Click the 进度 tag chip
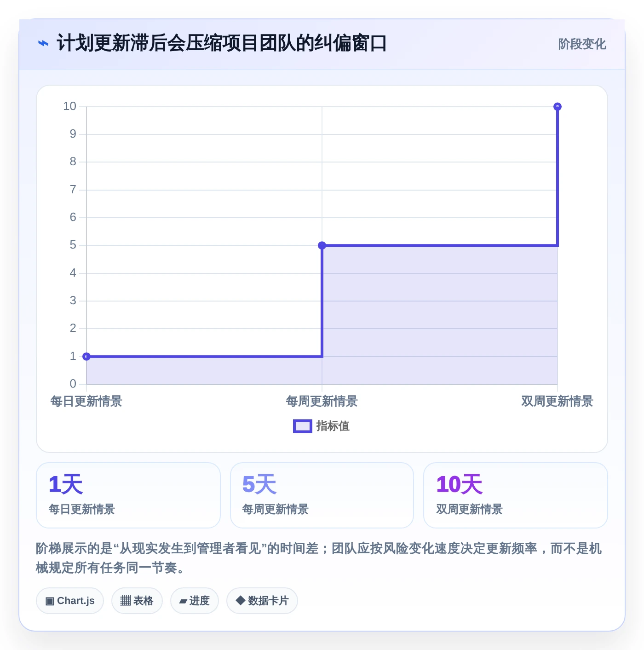The image size is (644, 650). 195,601
